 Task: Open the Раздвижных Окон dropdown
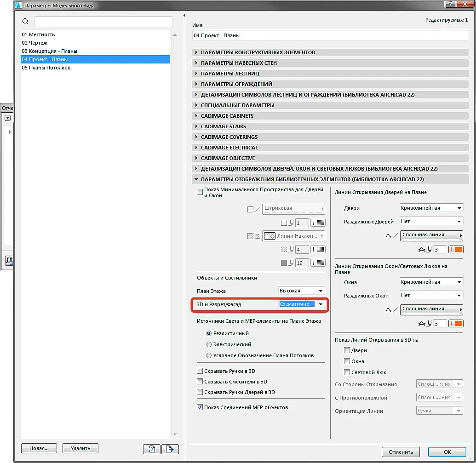coord(431,295)
